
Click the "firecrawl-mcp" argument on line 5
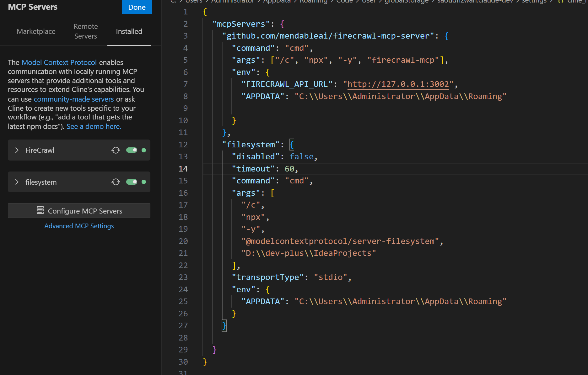403,60
